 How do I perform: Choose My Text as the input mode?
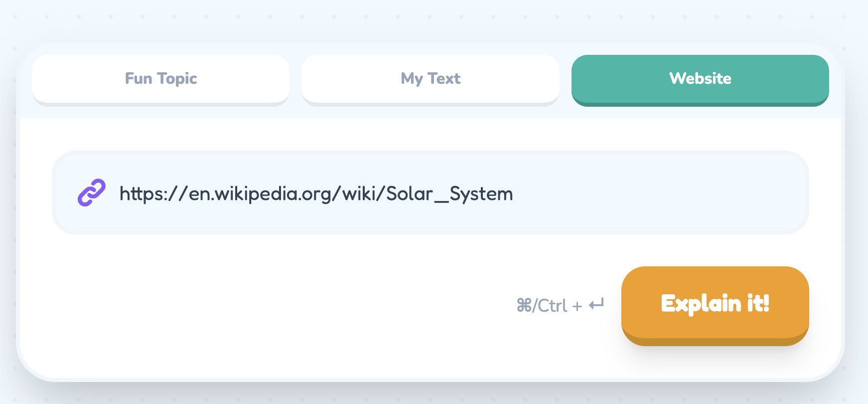coord(430,79)
